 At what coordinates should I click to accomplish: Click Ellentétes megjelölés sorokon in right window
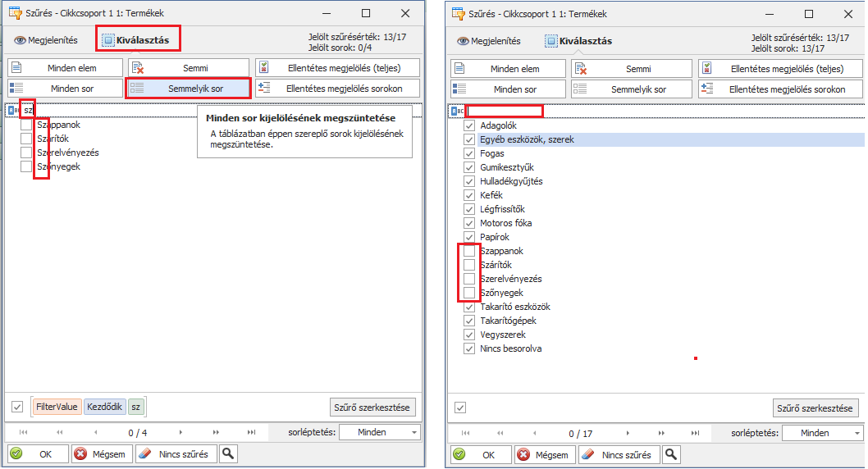coord(780,89)
